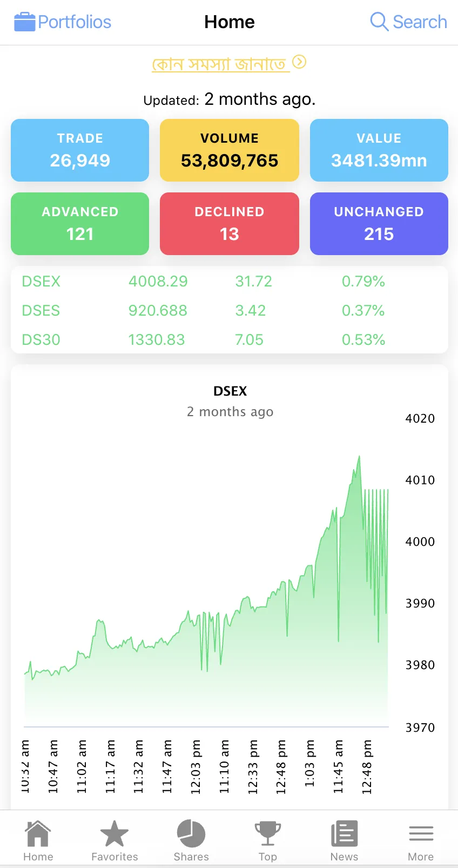Tap the DECLINED 13 red card
The image size is (458, 868).
(x=230, y=224)
